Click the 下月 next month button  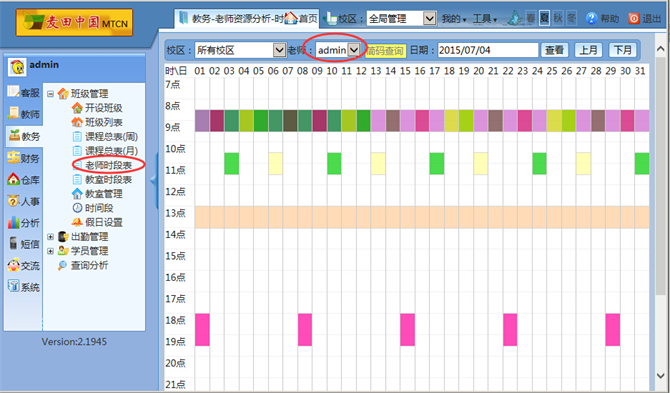pyautogui.click(x=623, y=50)
